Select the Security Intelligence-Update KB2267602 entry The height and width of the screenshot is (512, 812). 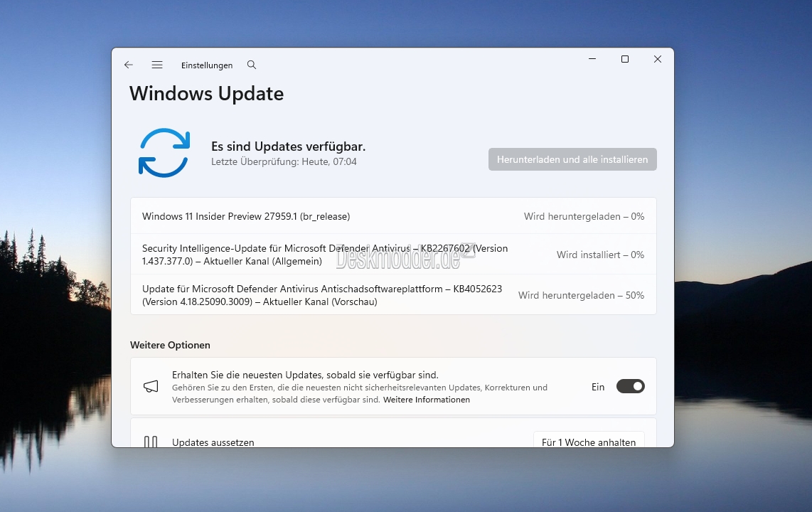(325, 255)
